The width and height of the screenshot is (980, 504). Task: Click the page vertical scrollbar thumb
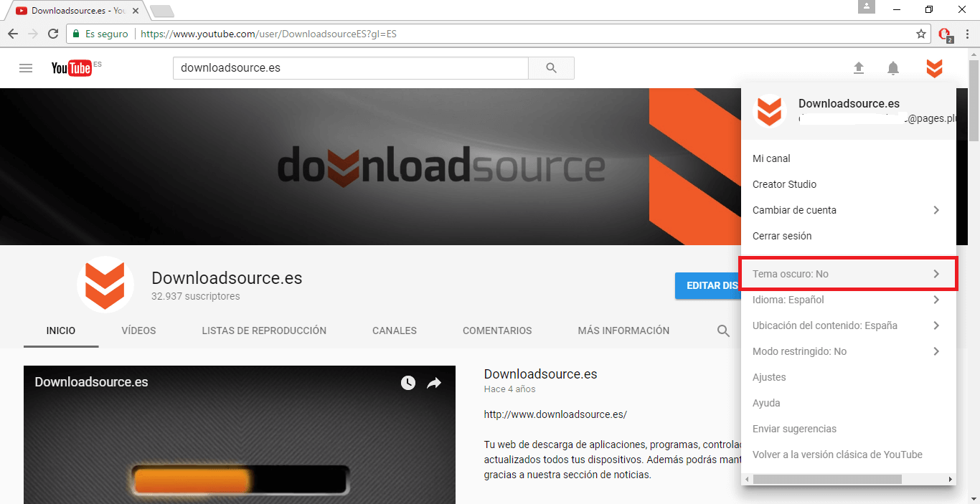click(x=974, y=100)
